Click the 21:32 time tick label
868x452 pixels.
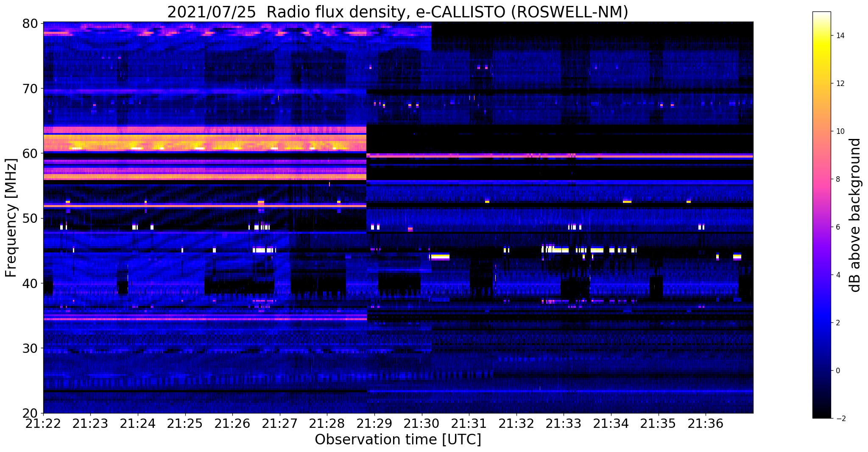pyautogui.click(x=516, y=424)
